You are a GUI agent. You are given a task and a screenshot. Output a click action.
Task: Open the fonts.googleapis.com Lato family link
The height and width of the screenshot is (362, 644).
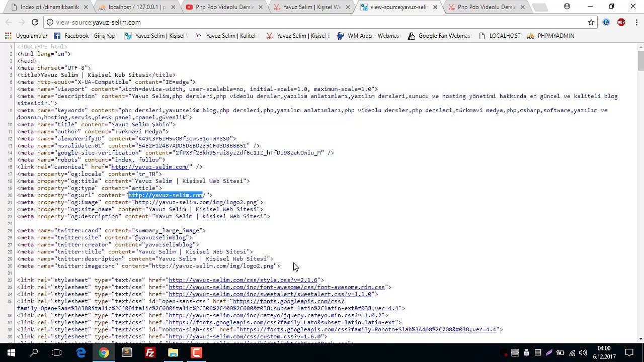tap(282, 322)
